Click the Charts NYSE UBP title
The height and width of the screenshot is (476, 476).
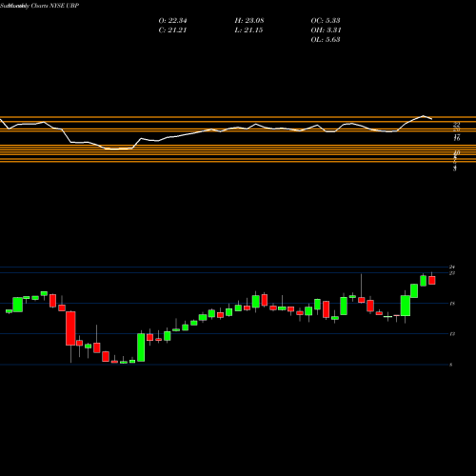pos(55,6)
